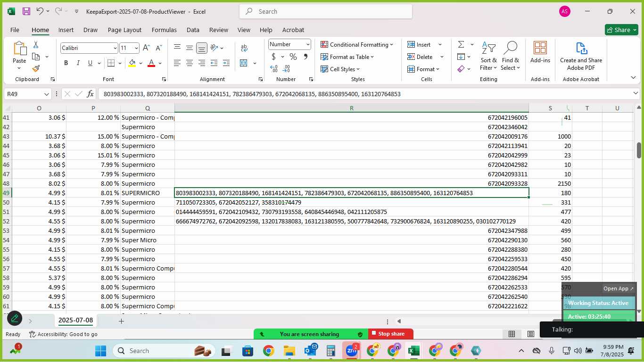Select the Format Painter brush icon
This screenshot has height=362, width=644.
pos(36,69)
